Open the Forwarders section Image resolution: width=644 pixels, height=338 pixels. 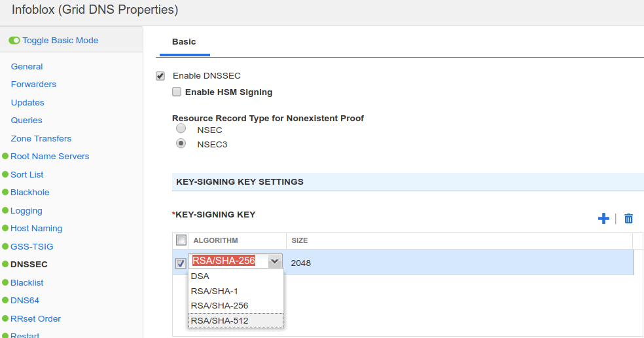[x=33, y=84]
